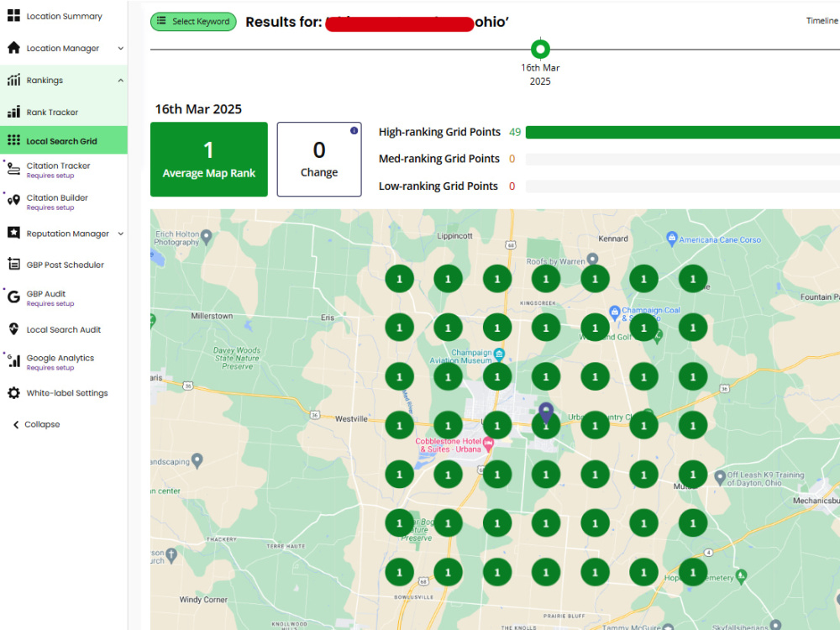840x630 pixels.
Task: Click the 16th Mar 2025 date heading
Action: (198, 109)
